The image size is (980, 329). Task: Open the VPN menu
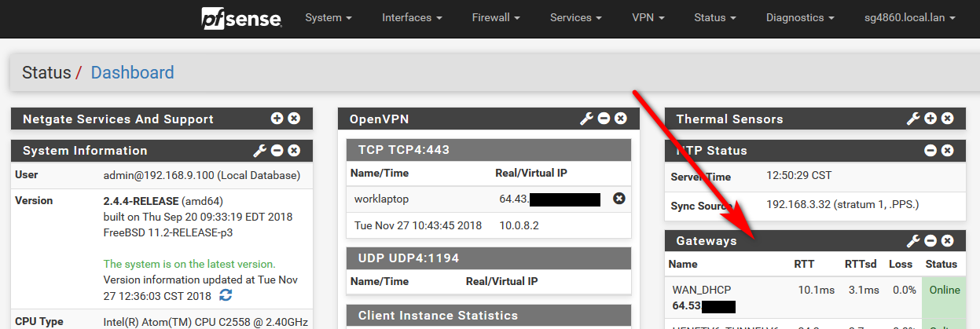coord(648,17)
